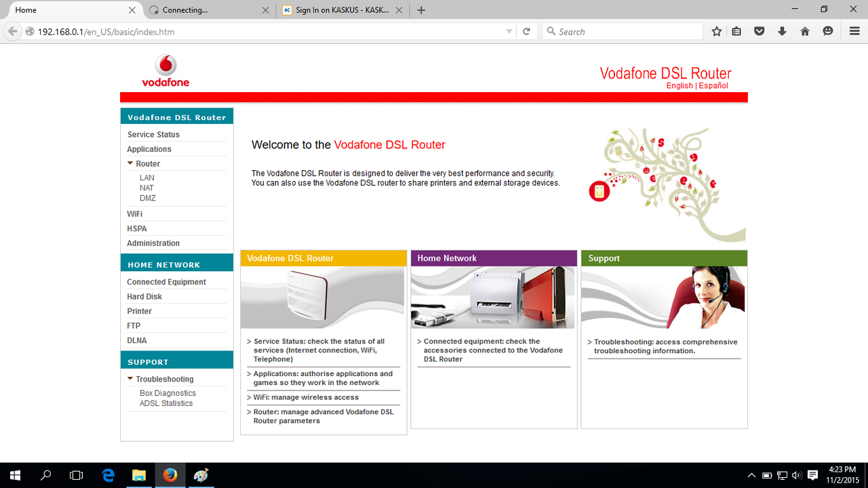
Task: Close the Sign In on KASKUS tab
Action: click(x=399, y=10)
